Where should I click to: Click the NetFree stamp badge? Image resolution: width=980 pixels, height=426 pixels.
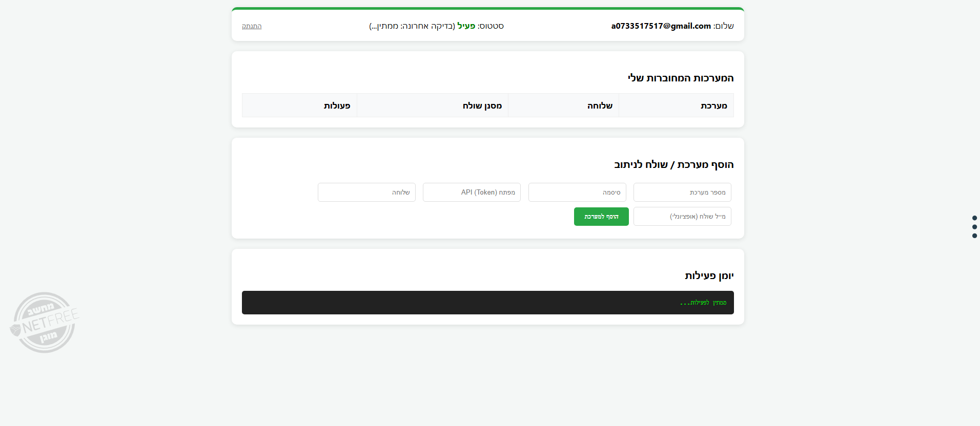45,322
